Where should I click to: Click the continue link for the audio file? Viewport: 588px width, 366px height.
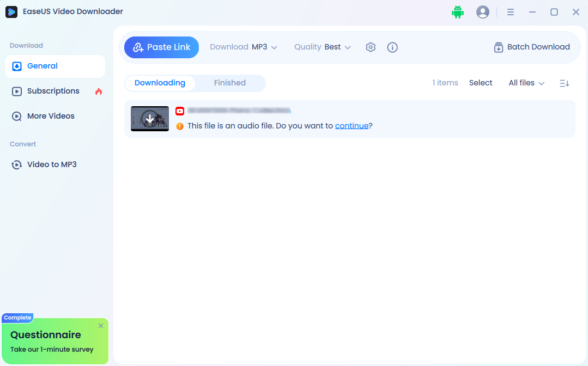point(351,125)
